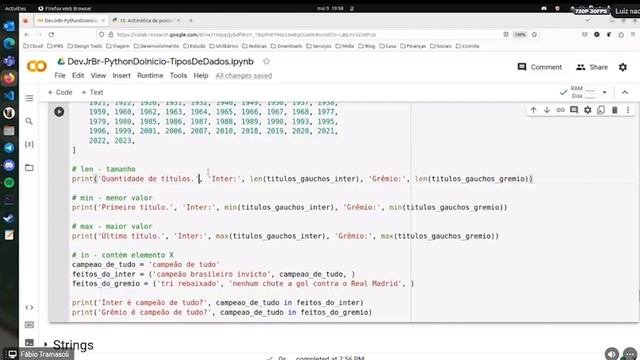Open Reader view icon in address bar

(x=506, y=35)
